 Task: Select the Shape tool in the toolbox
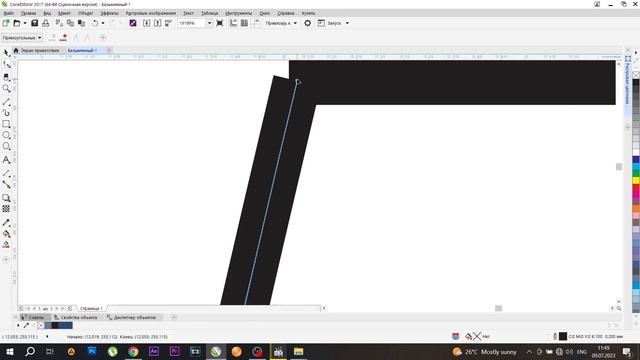6,64
